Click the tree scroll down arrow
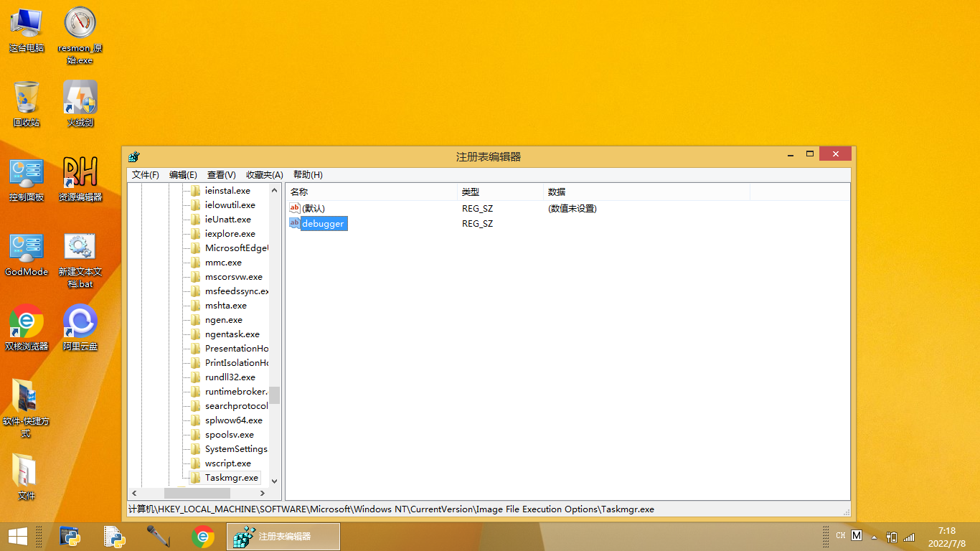This screenshot has height=551, width=980. (x=275, y=481)
